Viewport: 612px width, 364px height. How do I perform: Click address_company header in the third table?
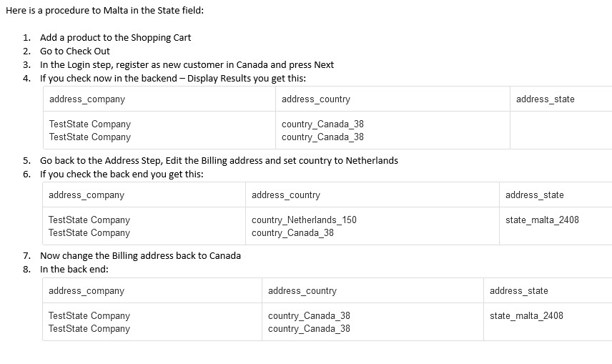pyautogui.click(x=86, y=291)
